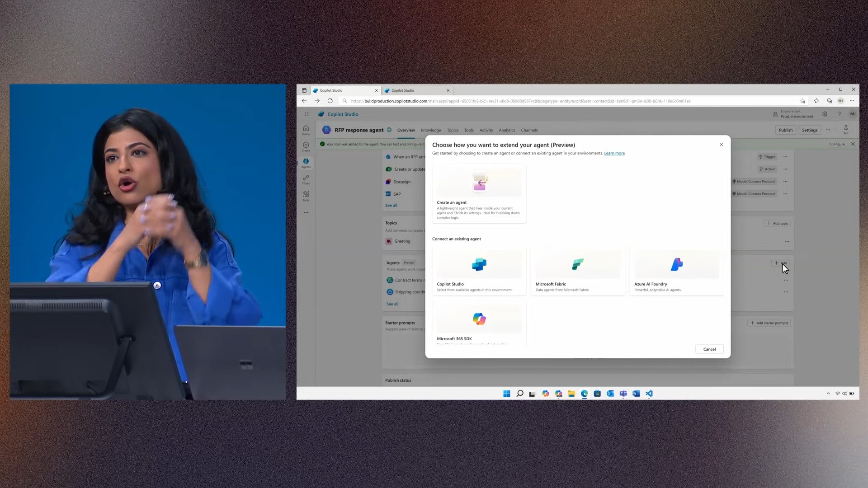Open Create in the left sidebar
The image size is (868, 488).
(x=306, y=147)
